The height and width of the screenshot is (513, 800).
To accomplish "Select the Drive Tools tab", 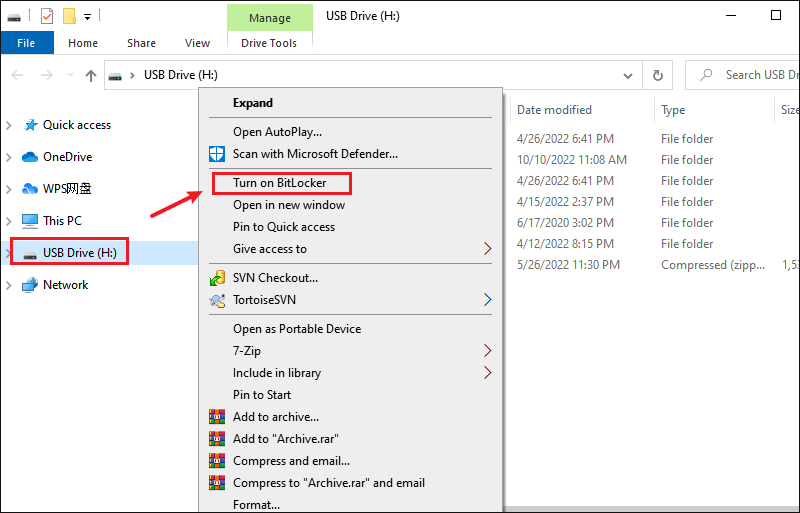I will [269, 43].
